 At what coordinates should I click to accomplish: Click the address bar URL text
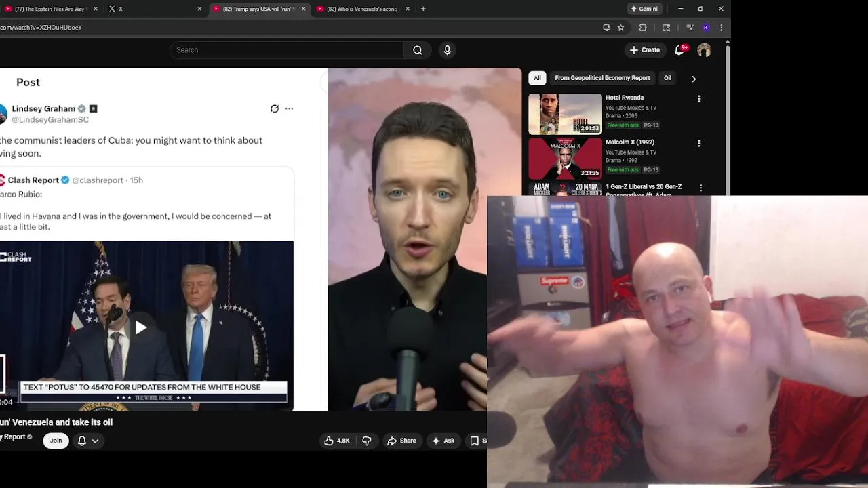41,28
